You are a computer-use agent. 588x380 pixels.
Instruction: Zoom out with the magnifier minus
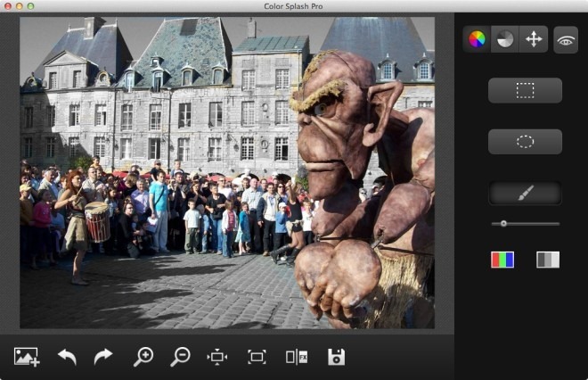coord(180,357)
